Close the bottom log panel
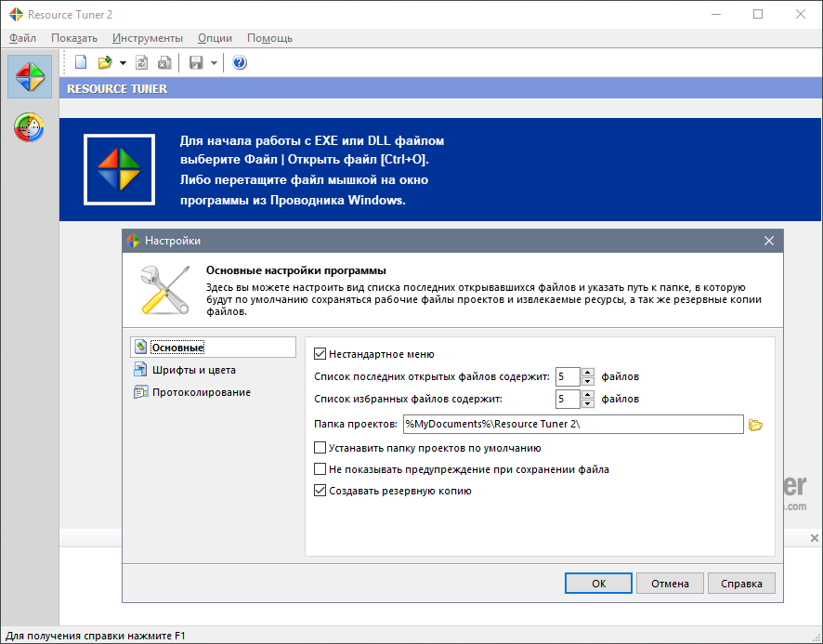Viewport: 823px width, 644px height. (x=814, y=538)
